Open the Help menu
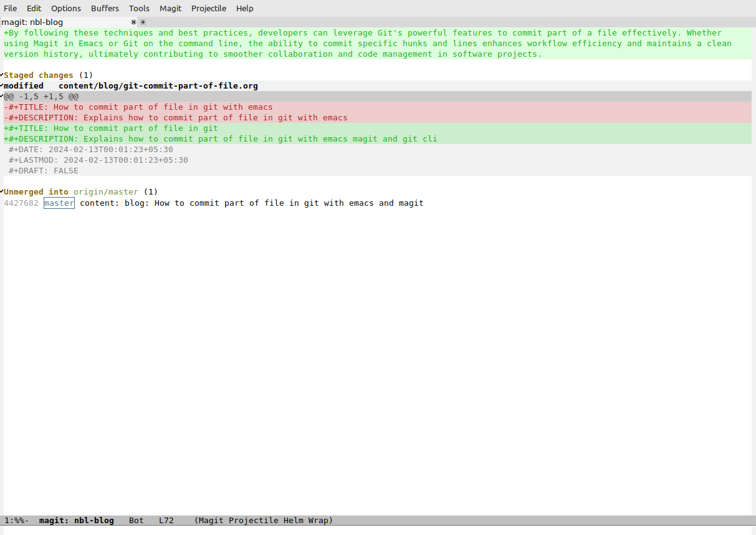Viewport: 756px width, 535px height. 244,8
